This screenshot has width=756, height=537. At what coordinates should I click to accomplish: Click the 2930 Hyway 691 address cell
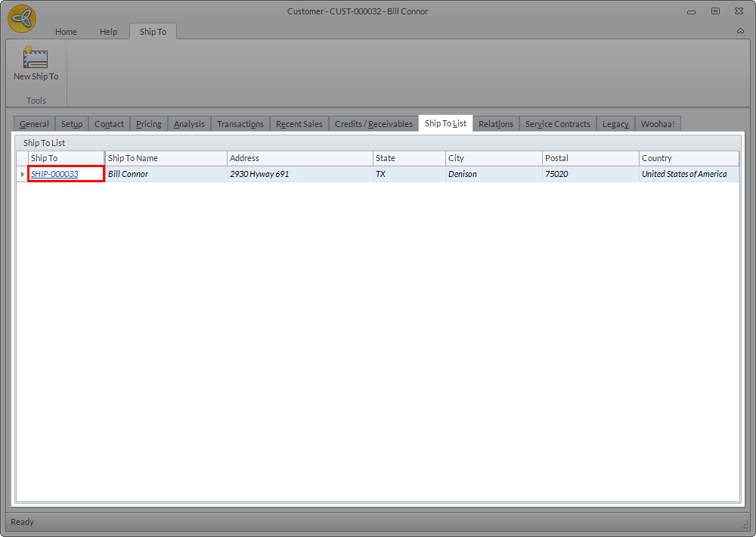[259, 174]
